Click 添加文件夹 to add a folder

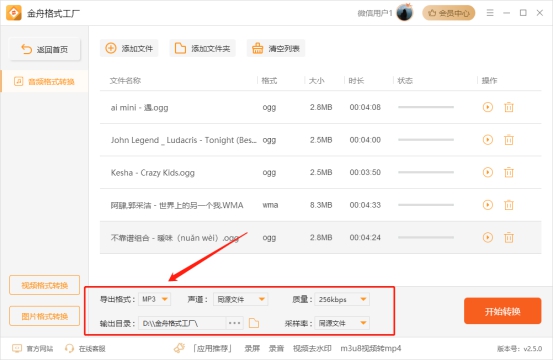(x=203, y=48)
